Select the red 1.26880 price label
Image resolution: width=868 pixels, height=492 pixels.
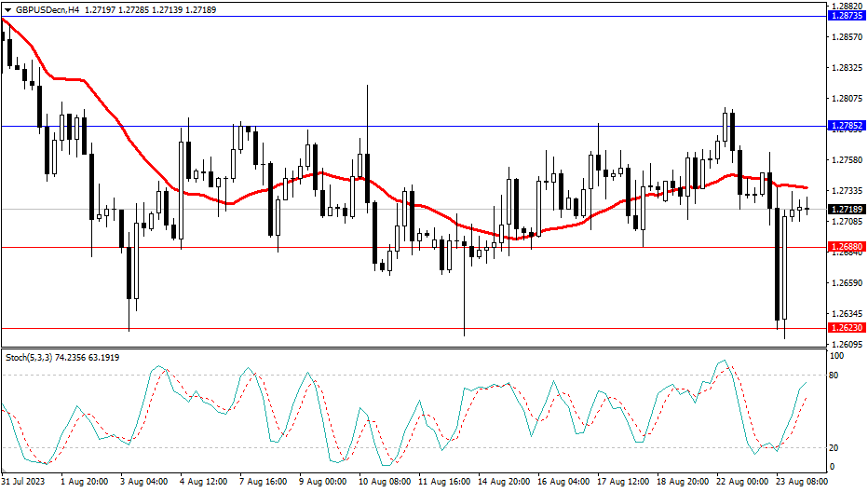[x=847, y=247]
